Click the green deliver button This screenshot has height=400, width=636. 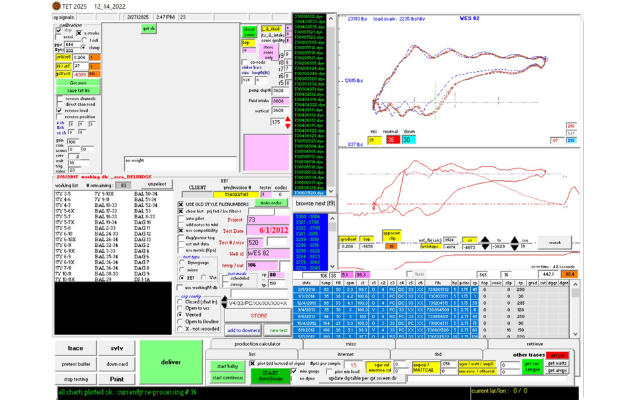(171, 362)
